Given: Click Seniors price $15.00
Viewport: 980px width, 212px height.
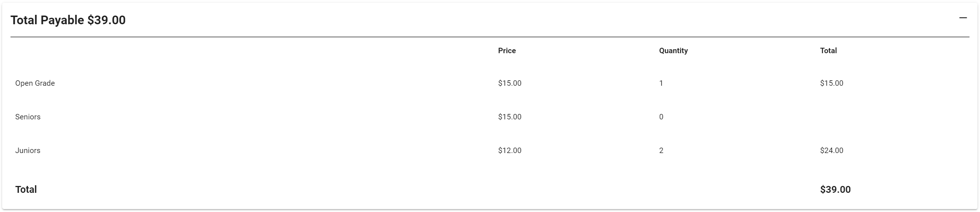Looking at the screenshot, I should click(510, 117).
